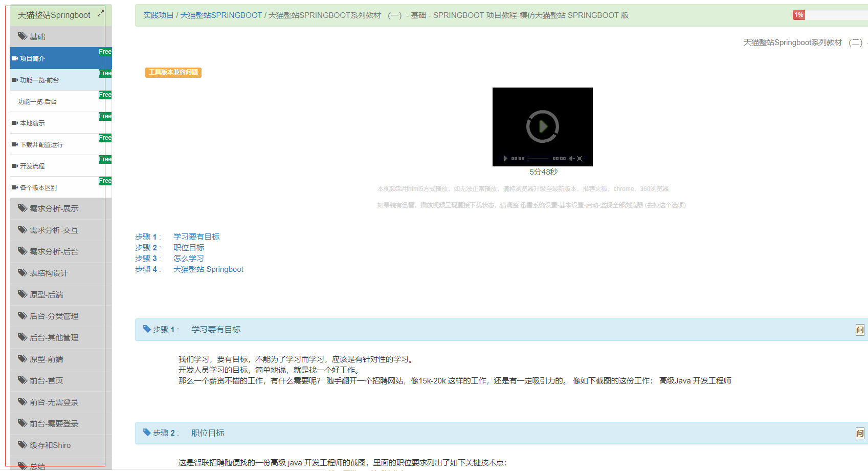Expand the 原型-后端 section
The image size is (868, 471).
coord(61,294)
